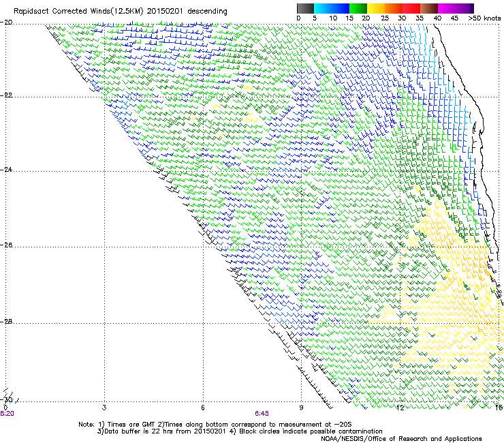Click the -28 latitude axis label

pyautogui.click(x=6, y=322)
